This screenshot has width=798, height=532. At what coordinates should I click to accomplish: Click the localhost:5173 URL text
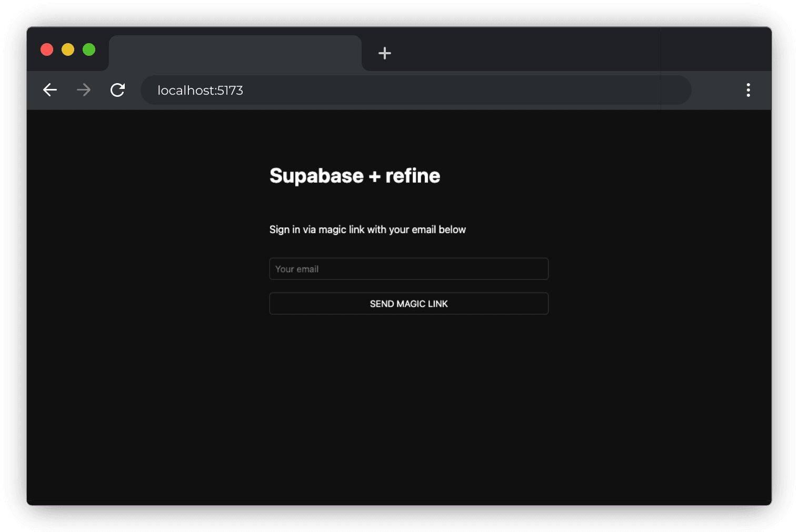200,91
